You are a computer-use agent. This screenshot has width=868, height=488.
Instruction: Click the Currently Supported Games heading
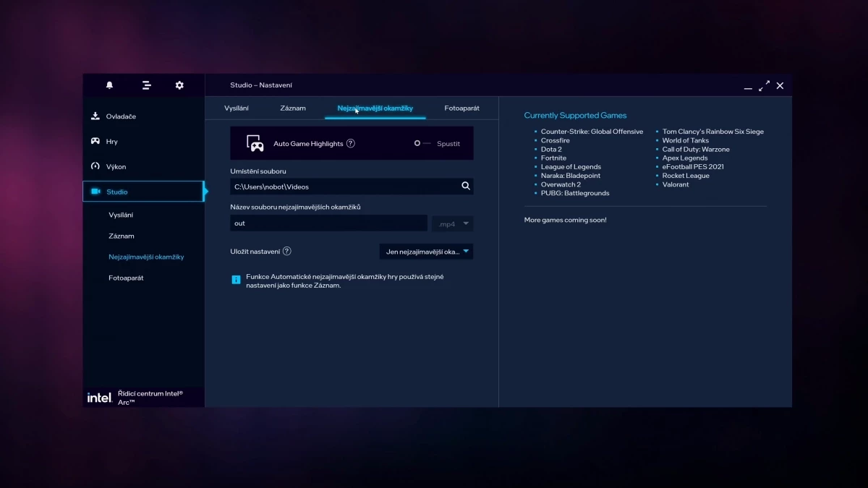click(x=575, y=115)
